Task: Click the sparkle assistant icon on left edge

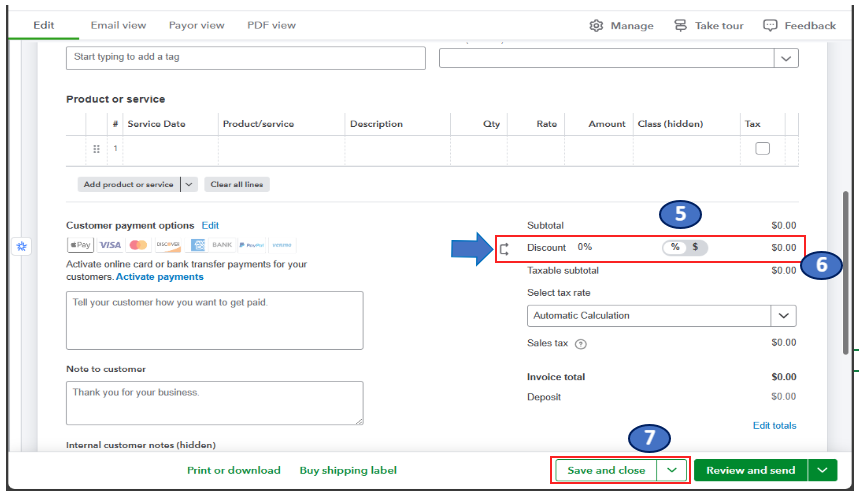Action: pyautogui.click(x=22, y=247)
